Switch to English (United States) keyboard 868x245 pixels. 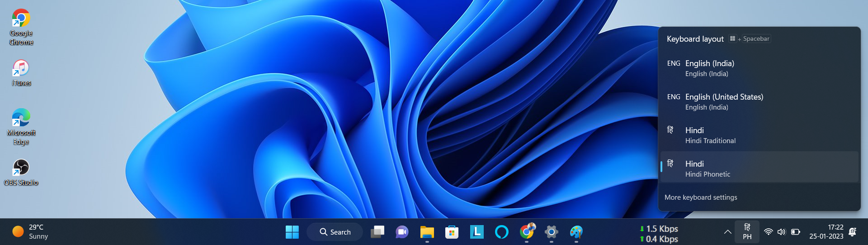[759, 101]
